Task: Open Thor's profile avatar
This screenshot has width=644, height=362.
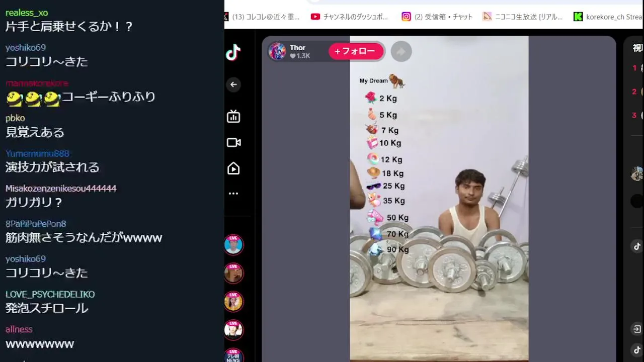Action: [x=277, y=51]
